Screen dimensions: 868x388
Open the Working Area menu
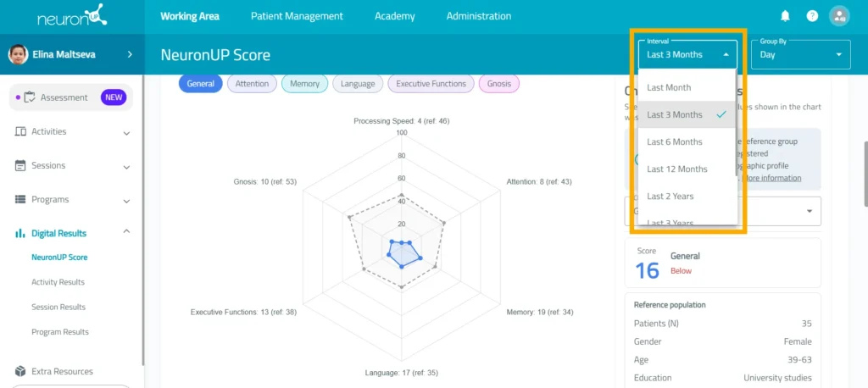(x=190, y=16)
